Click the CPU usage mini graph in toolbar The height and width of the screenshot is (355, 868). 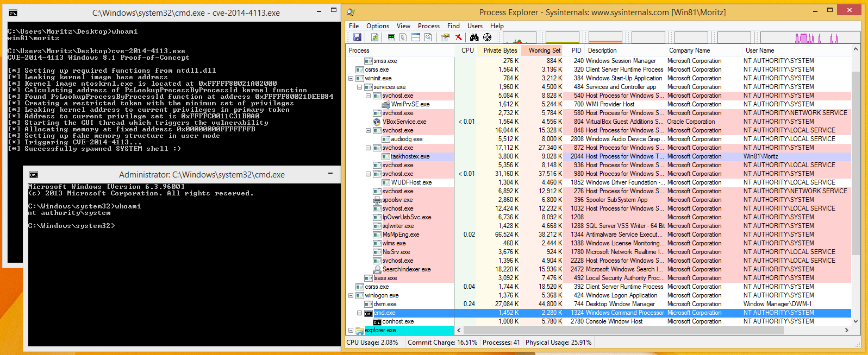pyautogui.click(x=519, y=37)
